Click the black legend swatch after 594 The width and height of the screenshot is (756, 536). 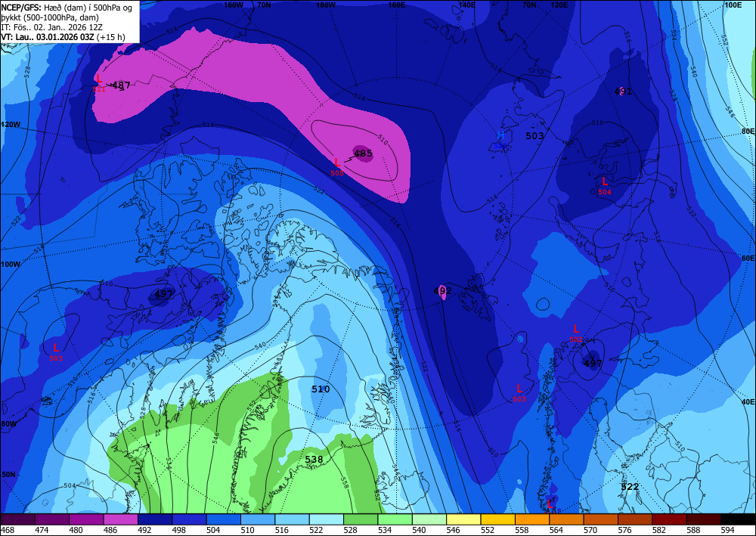point(738,519)
